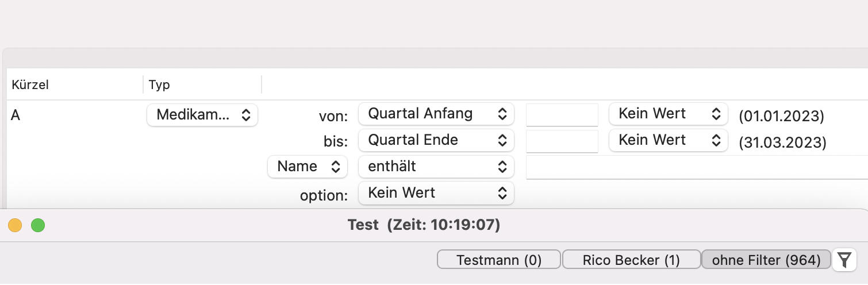Open the option Kein Wert dropdown
868x285 pixels.
pos(436,193)
